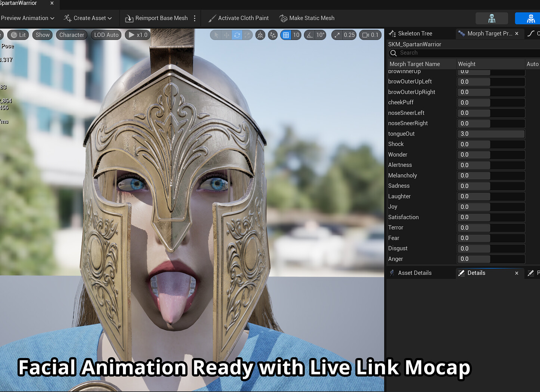Open the Preview Animation dropdown
Screen dimensions: 540x392
pyautogui.click(x=27, y=18)
